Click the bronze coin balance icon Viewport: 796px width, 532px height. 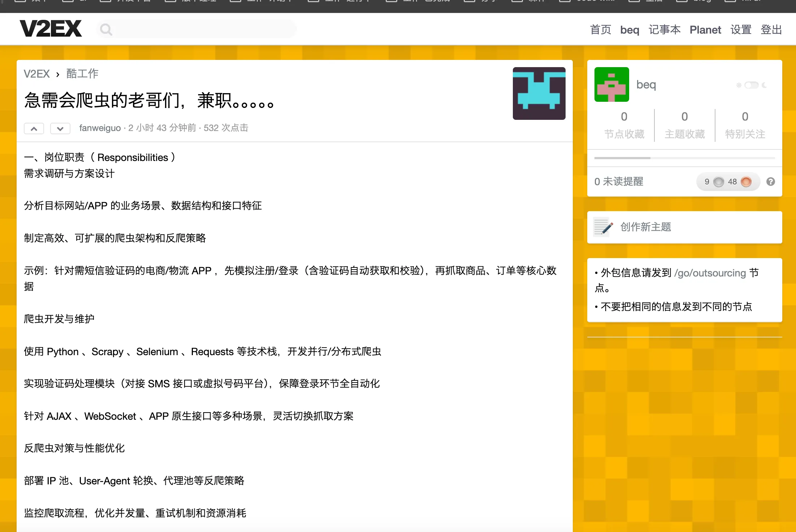point(746,182)
